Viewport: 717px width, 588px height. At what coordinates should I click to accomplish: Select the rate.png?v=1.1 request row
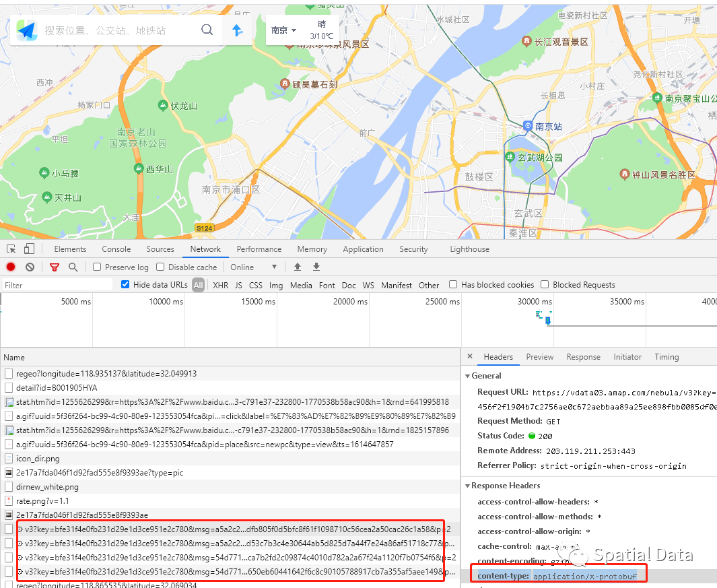pos(230,501)
